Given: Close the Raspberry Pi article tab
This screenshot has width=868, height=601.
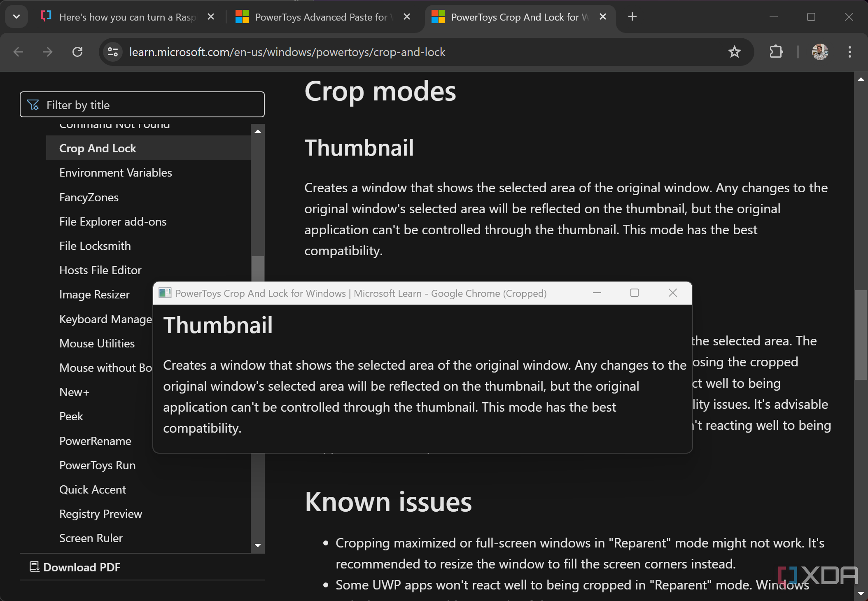Looking at the screenshot, I should pos(211,17).
